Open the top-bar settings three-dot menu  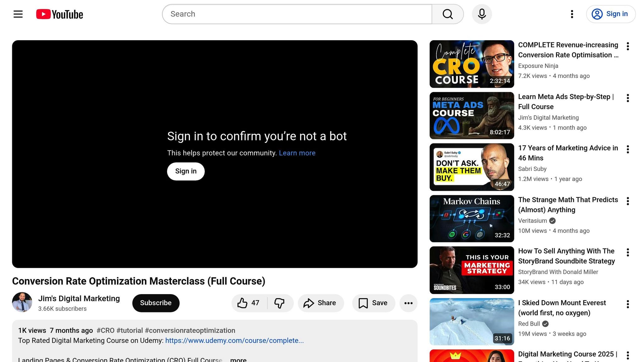tap(572, 14)
